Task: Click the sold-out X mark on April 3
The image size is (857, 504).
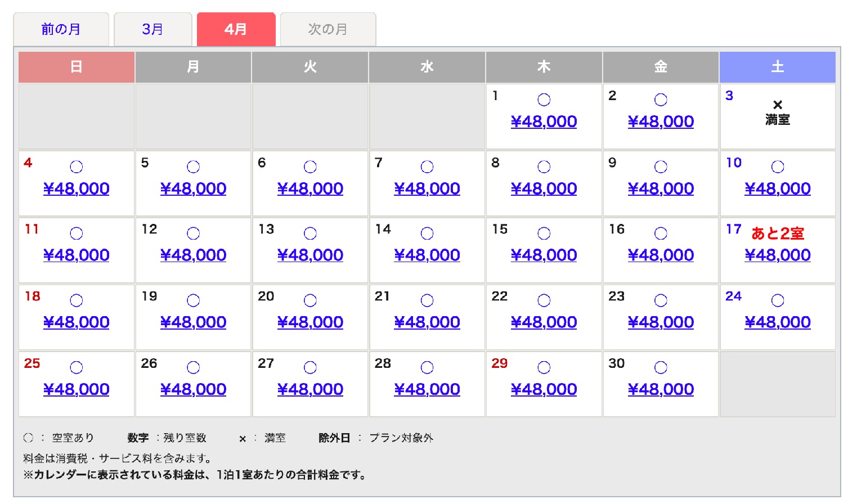Action: tap(778, 105)
